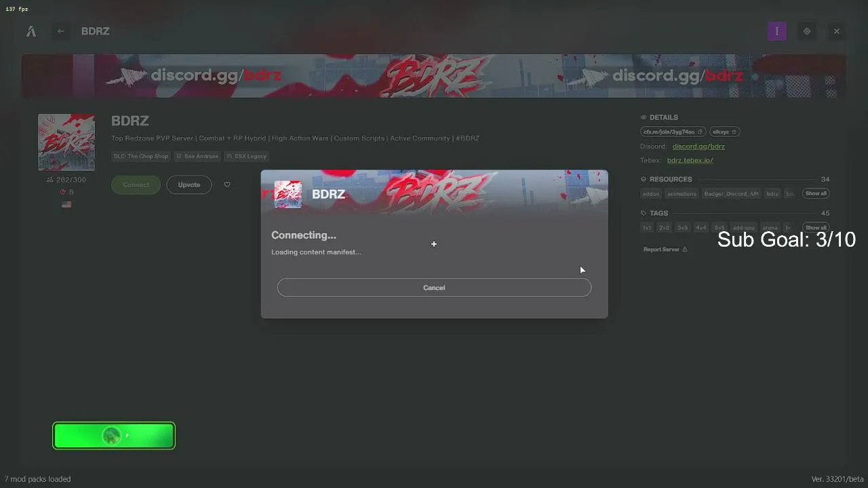Click the stack icon beside RESOURCES
The height and width of the screenshot is (488, 868).
[x=644, y=179]
